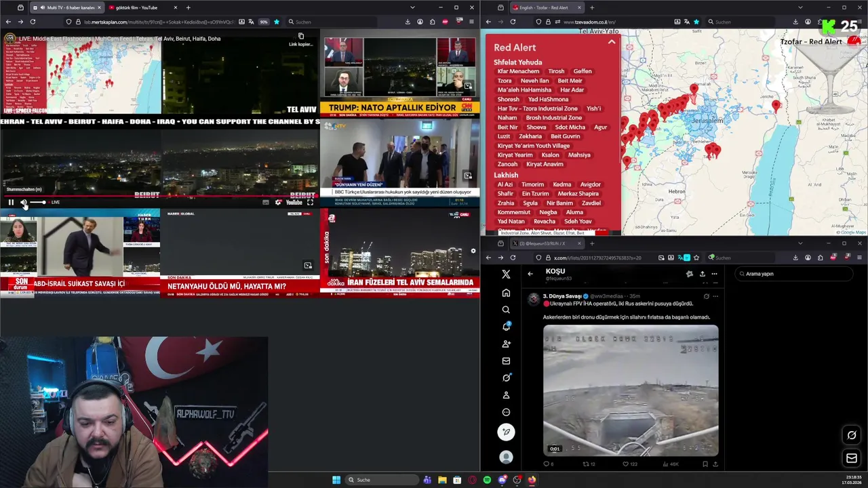Open X notifications bell
This screenshot has width=868, height=488.
pos(506,327)
